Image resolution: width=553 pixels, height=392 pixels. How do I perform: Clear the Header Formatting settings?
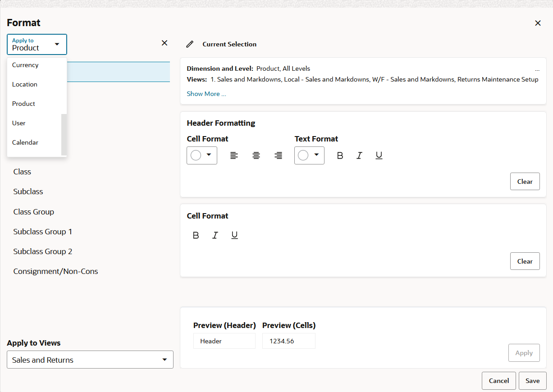point(525,182)
